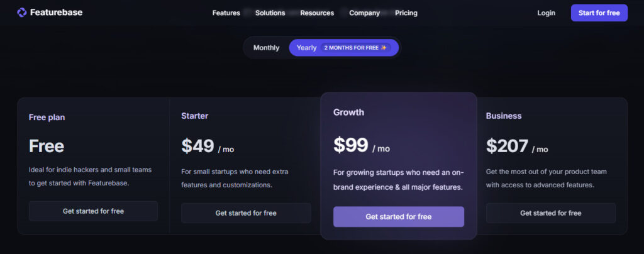
Task: Click the Login link
Action: [x=547, y=13]
